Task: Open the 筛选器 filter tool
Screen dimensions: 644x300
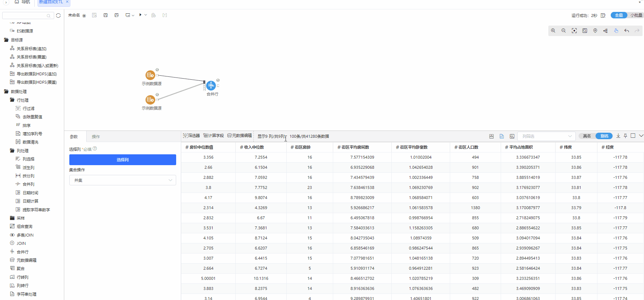Action: click(191, 136)
